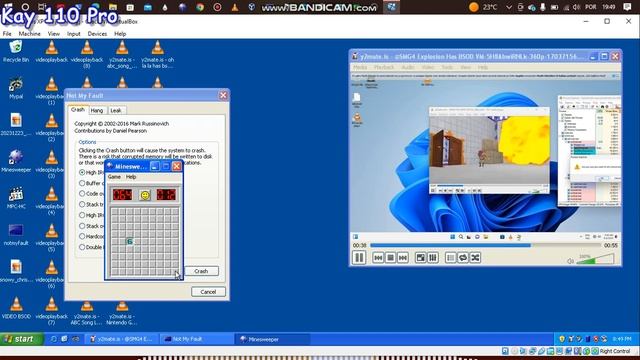Open the VirtualBox View menu

click(x=53, y=34)
